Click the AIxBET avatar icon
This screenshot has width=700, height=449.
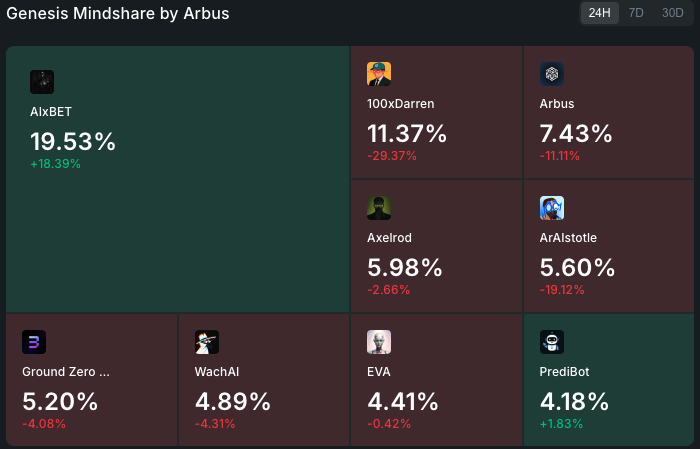(x=42, y=82)
